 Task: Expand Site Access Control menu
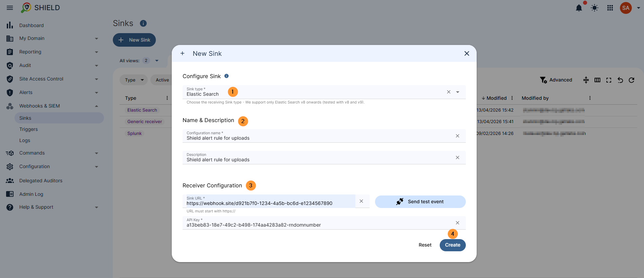97,79
